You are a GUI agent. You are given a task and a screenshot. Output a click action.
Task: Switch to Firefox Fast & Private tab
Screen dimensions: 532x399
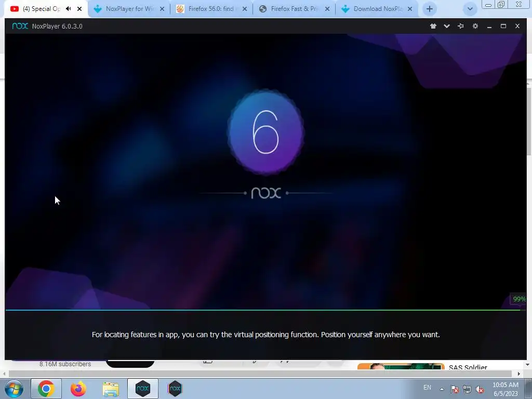coord(294,9)
